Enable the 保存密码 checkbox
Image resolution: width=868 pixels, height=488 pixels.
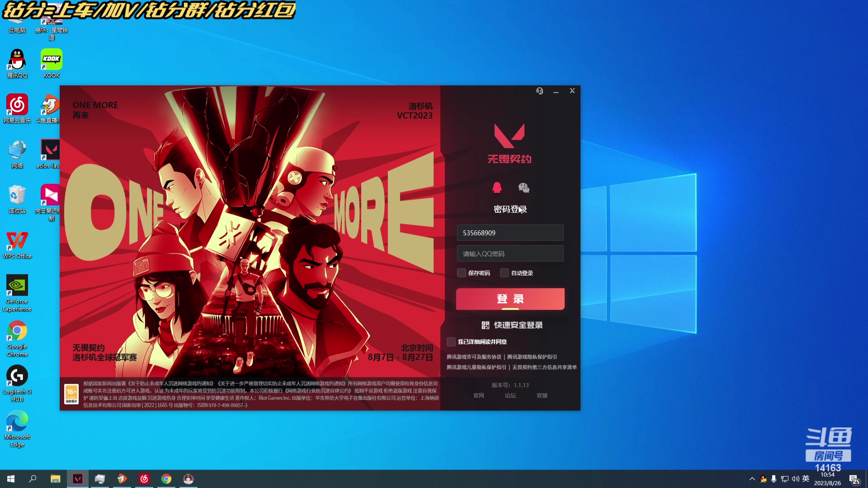(x=461, y=273)
